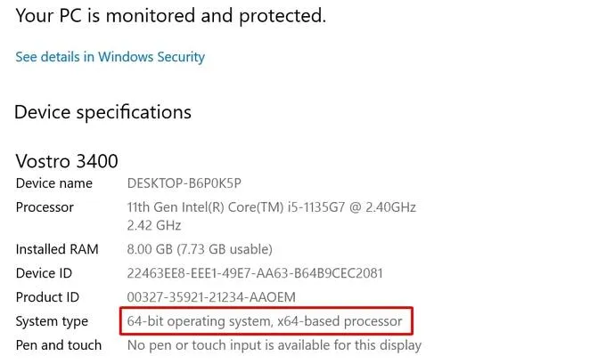606x364 pixels.
Task: Click the Pen and touch label
Action: coord(59,344)
